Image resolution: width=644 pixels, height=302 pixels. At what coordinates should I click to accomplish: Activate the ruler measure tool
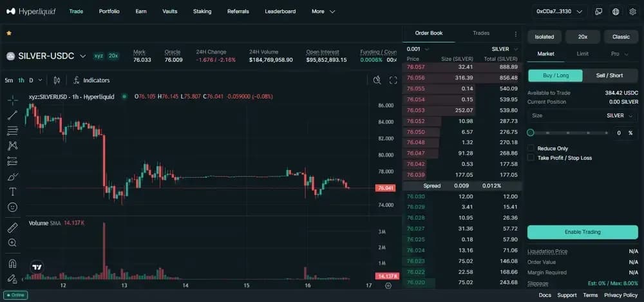[x=12, y=227]
